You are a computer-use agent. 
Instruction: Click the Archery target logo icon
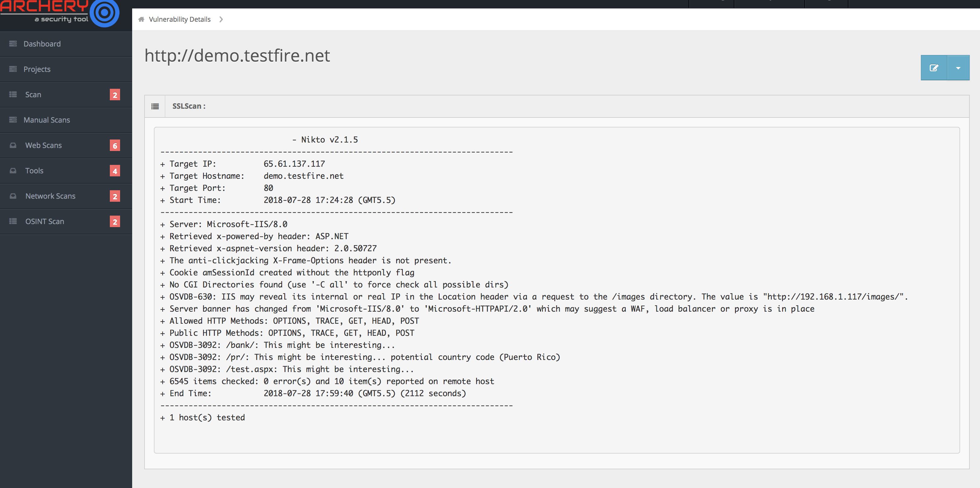[x=105, y=13]
